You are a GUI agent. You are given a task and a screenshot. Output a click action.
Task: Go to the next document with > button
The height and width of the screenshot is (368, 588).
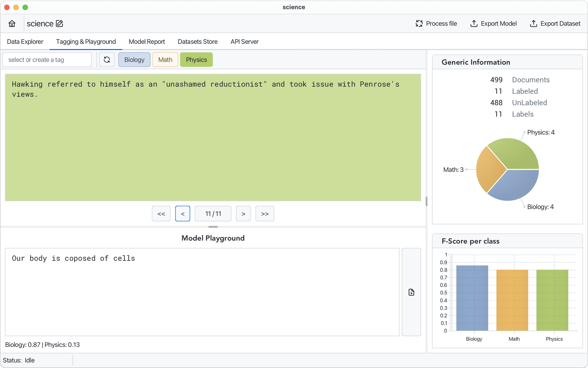pos(243,214)
